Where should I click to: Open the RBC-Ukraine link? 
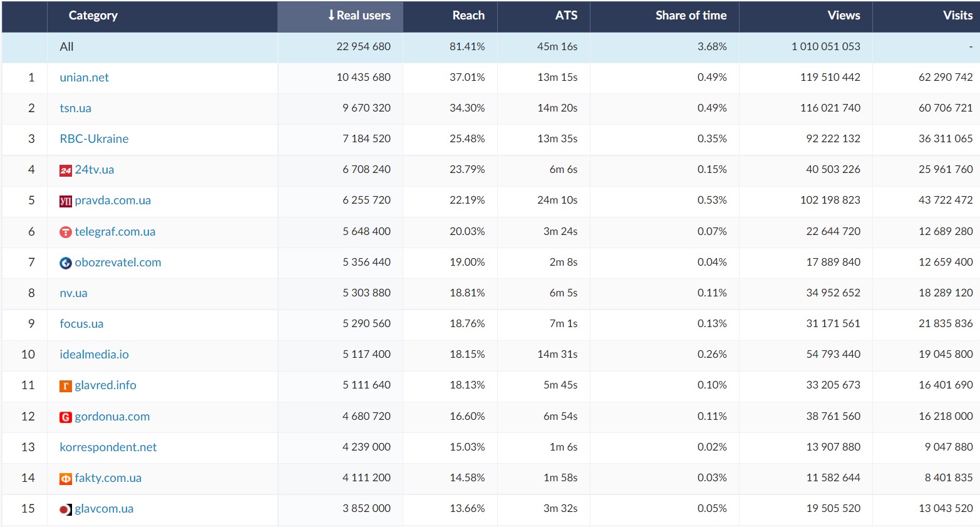tap(94, 139)
